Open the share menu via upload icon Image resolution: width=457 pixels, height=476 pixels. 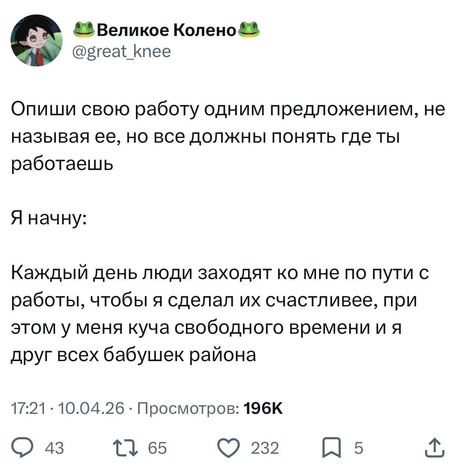434,448
